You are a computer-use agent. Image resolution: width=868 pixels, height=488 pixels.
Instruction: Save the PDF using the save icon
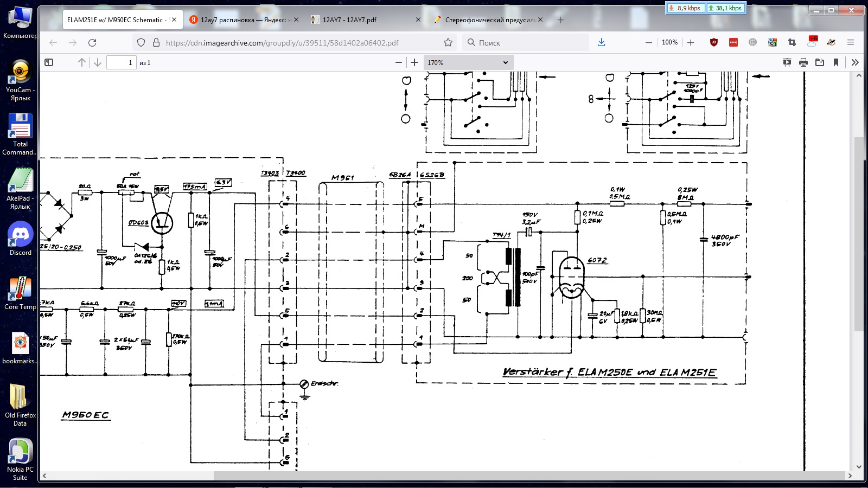tap(820, 62)
